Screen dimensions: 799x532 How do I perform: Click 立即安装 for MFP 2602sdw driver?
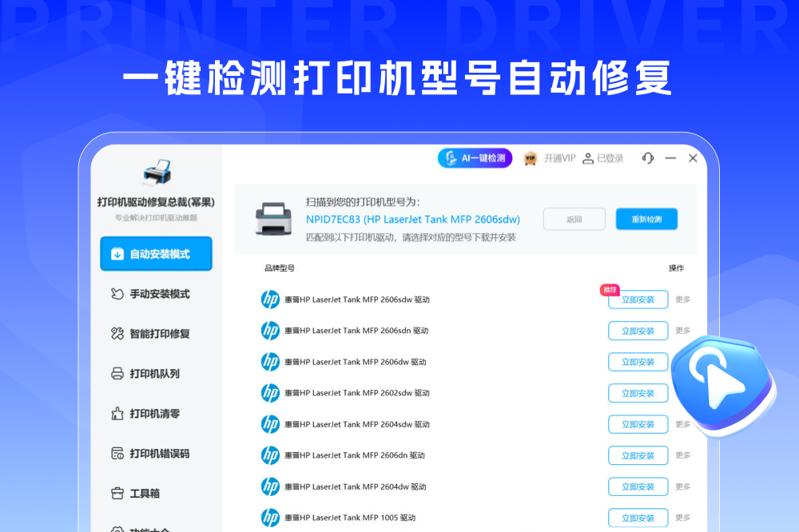(x=638, y=393)
